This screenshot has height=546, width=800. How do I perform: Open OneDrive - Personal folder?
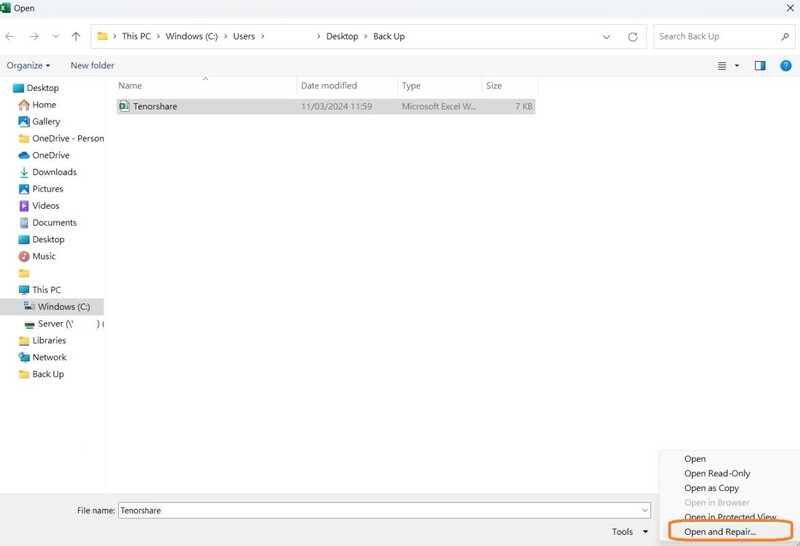pyautogui.click(x=61, y=138)
